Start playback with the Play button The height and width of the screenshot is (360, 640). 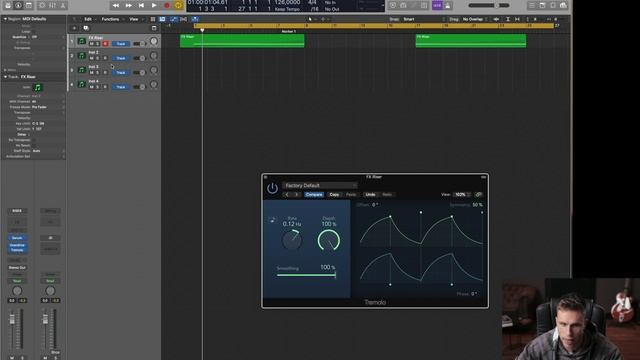tap(154, 5)
